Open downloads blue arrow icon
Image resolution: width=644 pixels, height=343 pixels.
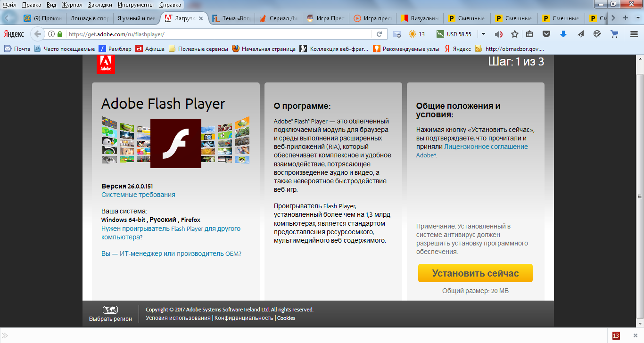[x=563, y=34]
